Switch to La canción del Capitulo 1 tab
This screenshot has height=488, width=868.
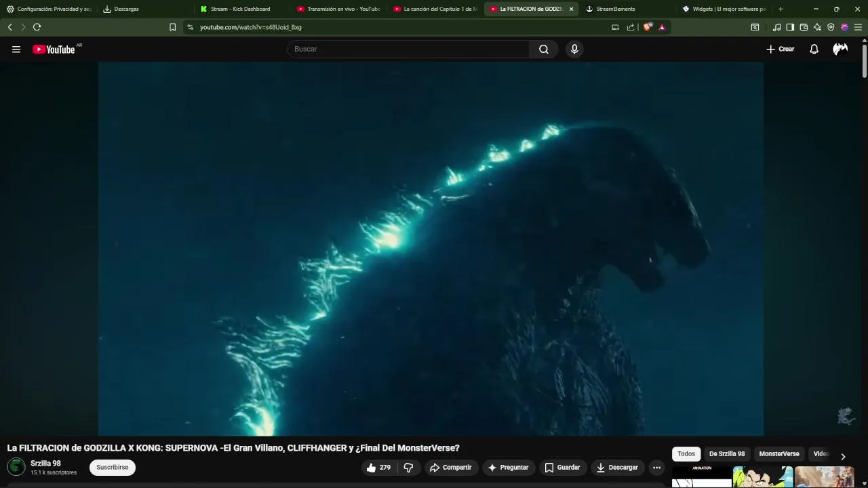[436, 9]
